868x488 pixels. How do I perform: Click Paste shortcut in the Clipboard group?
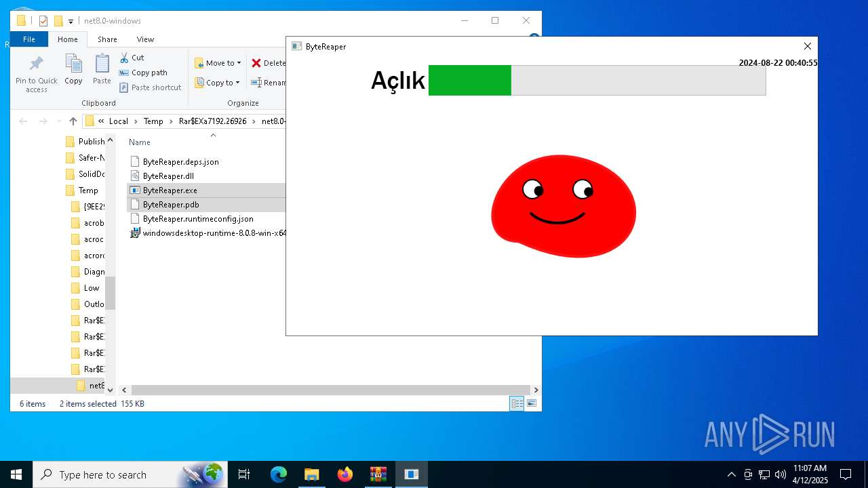[x=151, y=87]
